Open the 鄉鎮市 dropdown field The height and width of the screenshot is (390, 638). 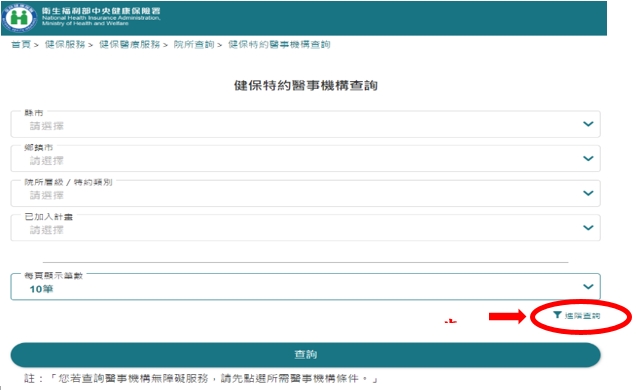(305, 158)
